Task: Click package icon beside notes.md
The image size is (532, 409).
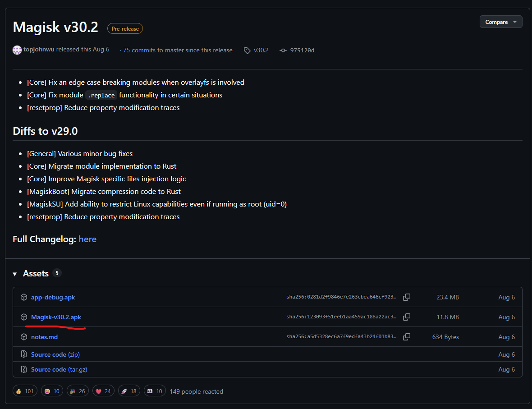Action: point(24,337)
